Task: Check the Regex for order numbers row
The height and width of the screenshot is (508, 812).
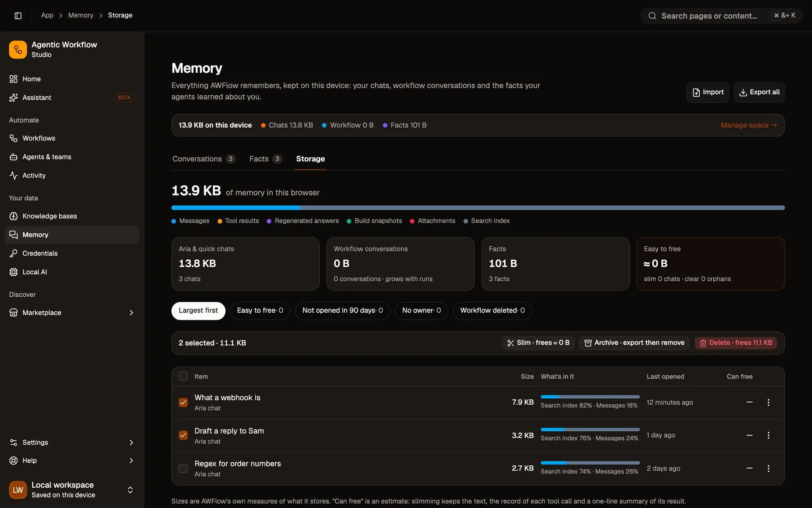Action: point(183,469)
